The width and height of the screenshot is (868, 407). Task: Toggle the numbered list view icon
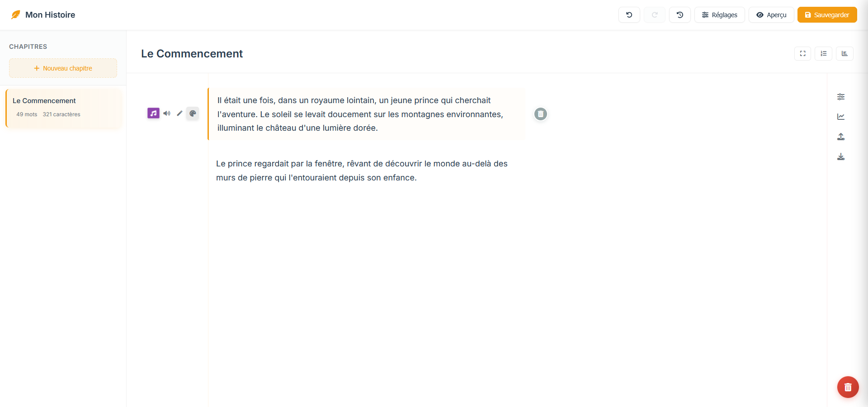[823, 54]
